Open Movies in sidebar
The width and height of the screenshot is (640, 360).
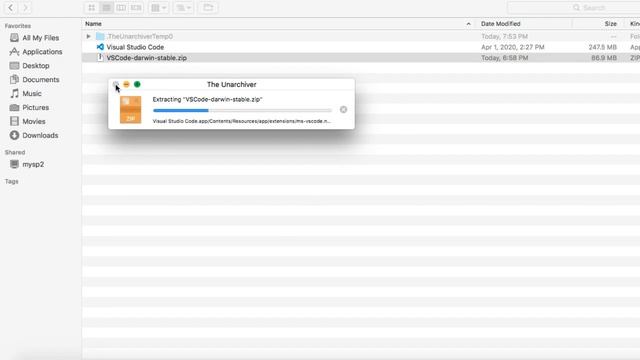point(33,121)
